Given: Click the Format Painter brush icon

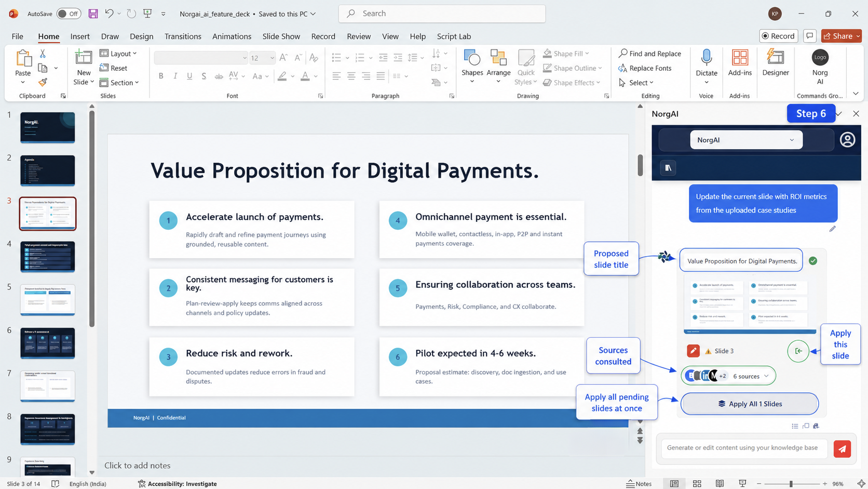Looking at the screenshot, I should pyautogui.click(x=43, y=82).
